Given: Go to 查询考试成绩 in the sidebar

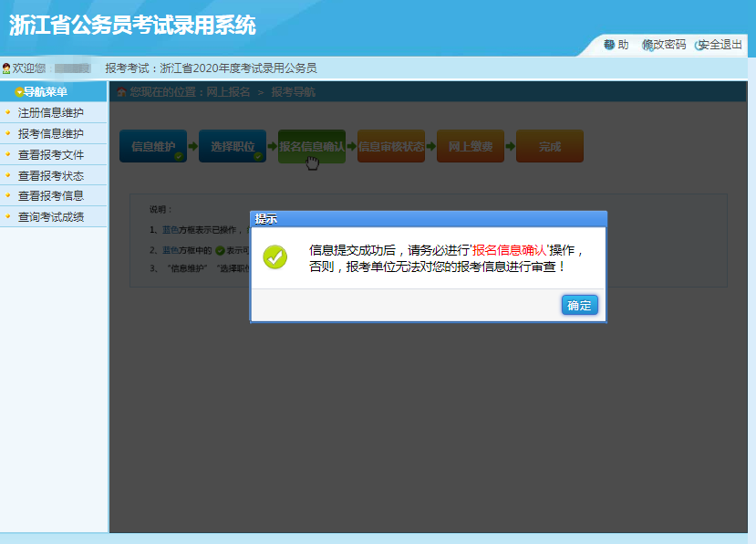Looking at the screenshot, I should tap(51, 216).
